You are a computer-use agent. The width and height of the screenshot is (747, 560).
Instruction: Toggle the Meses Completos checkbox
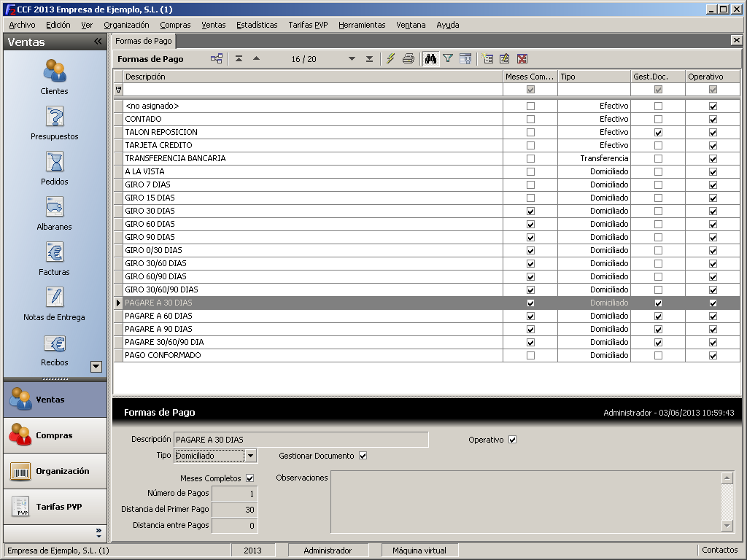click(250, 478)
